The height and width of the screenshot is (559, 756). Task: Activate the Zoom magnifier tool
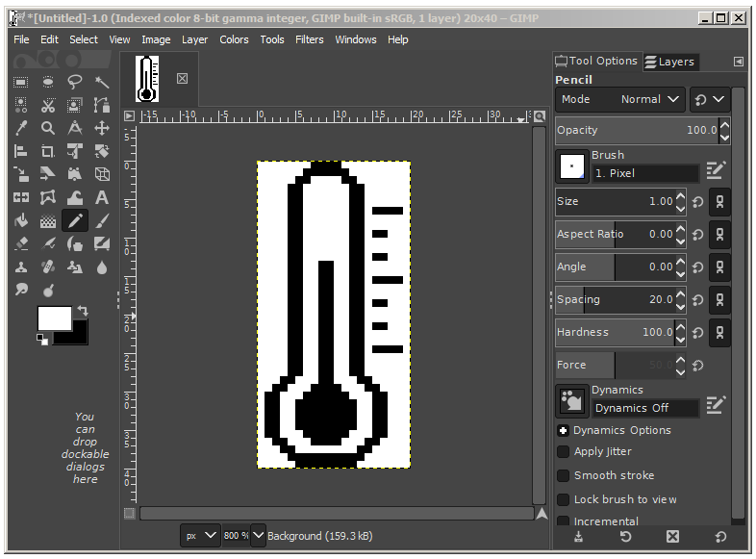(x=48, y=128)
